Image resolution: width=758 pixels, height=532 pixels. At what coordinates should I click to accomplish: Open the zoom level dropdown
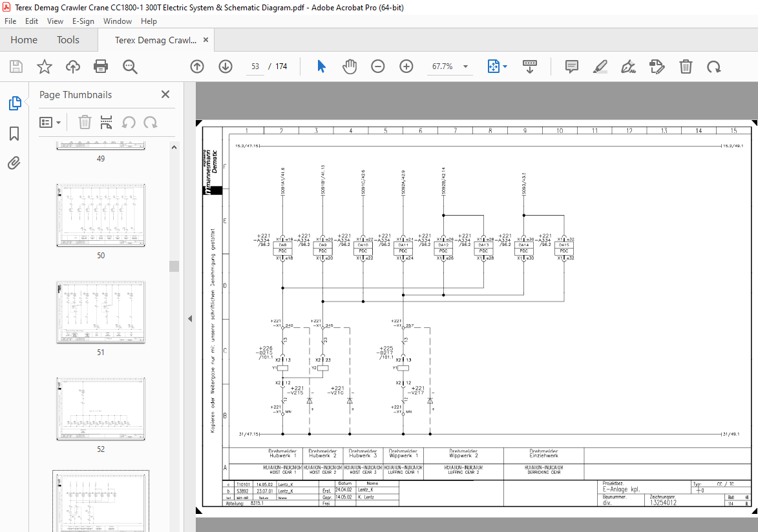click(465, 66)
